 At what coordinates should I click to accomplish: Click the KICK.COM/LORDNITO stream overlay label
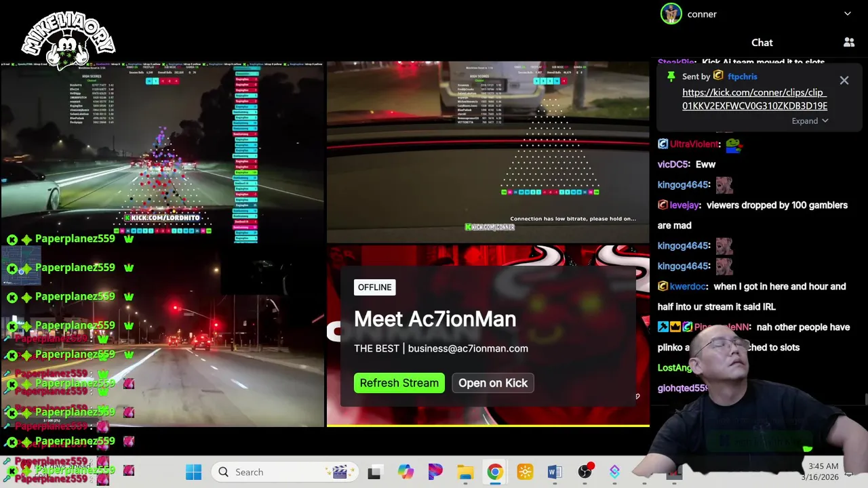coord(162,218)
